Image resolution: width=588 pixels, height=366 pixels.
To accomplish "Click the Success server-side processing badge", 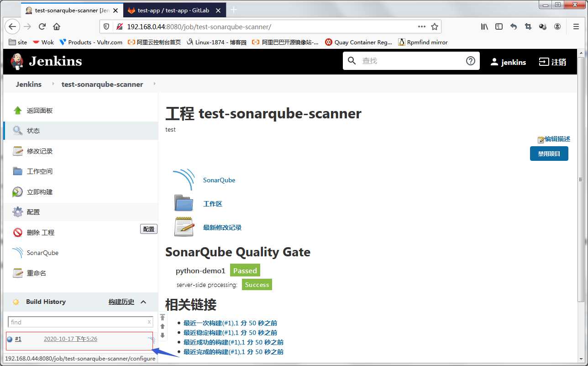I will coord(257,285).
